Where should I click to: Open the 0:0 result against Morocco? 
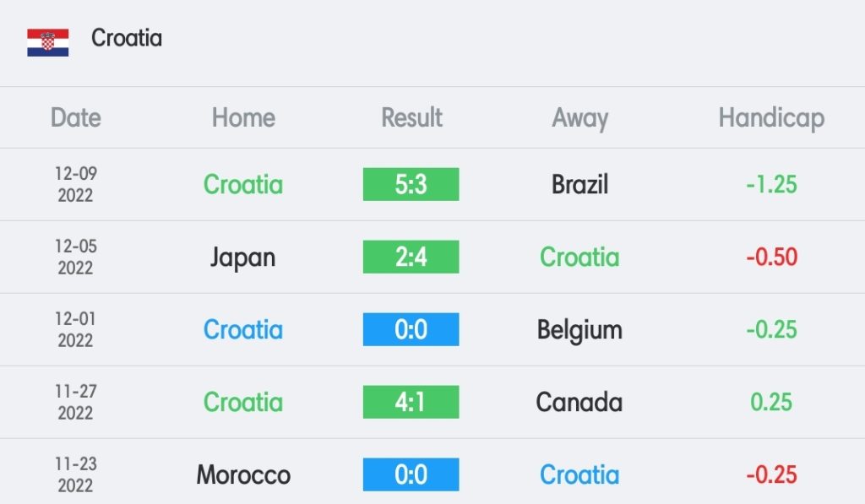[x=411, y=474]
